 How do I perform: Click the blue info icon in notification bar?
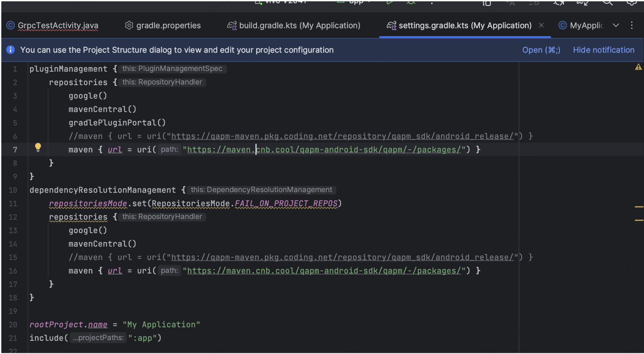[x=11, y=50]
